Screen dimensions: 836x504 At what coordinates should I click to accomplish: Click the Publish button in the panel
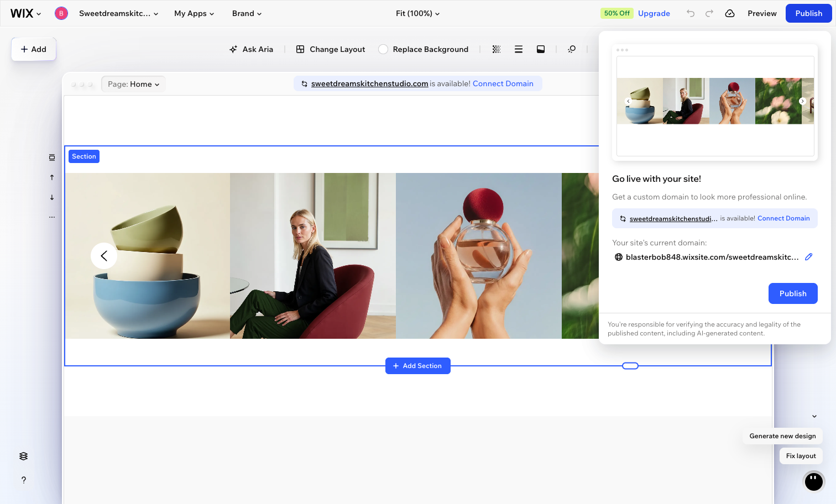pos(793,293)
